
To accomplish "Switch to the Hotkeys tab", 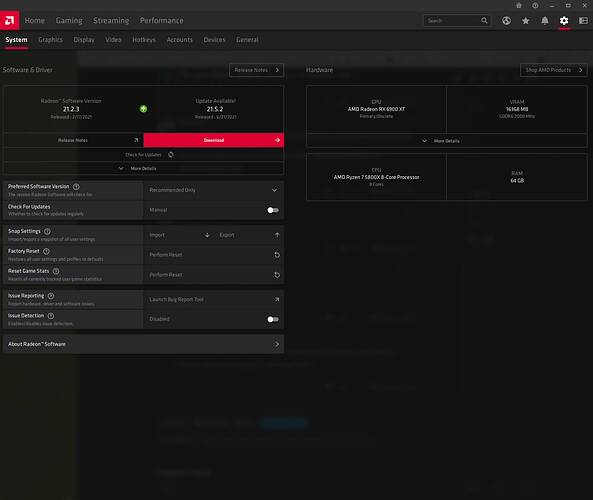I will click(144, 40).
